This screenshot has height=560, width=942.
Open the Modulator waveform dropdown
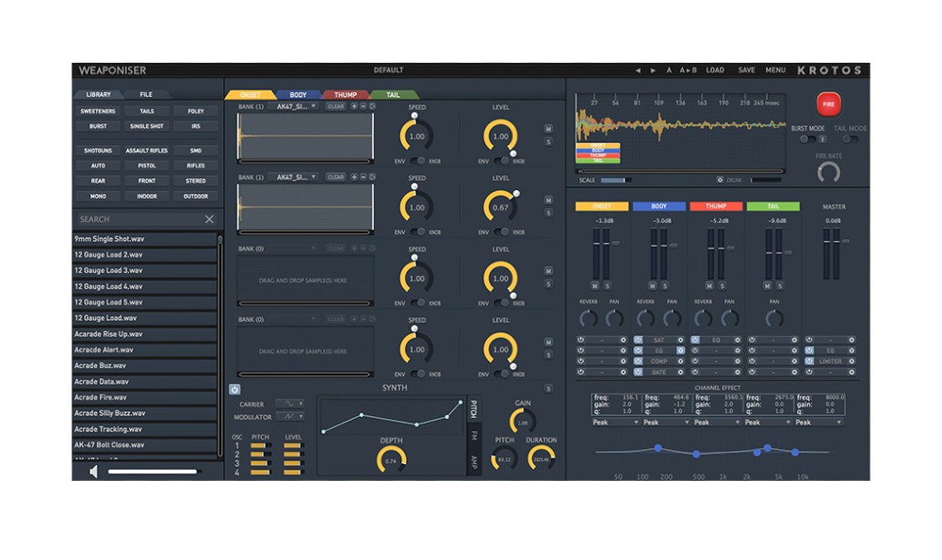pos(290,417)
